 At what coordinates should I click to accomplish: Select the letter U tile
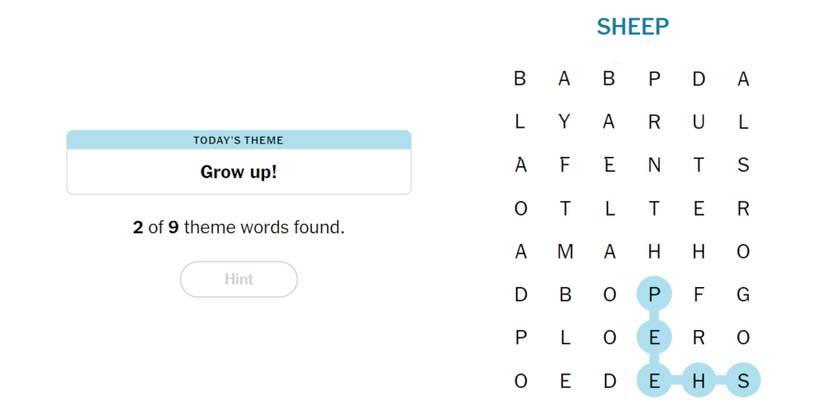click(x=699, y=122)
